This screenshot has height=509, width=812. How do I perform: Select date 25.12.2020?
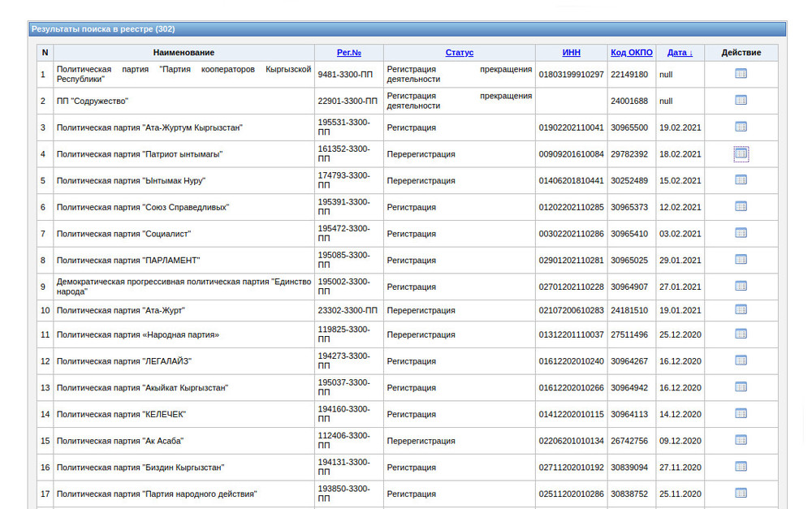pyautogui.click(x=680, y=334)
